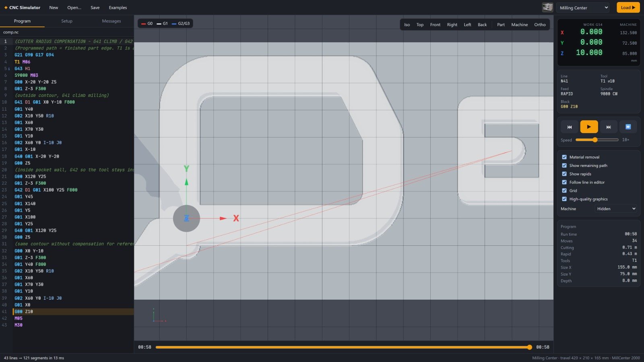Fit view to Part
This screenshot has width=644, height=362.
point(501,25)
